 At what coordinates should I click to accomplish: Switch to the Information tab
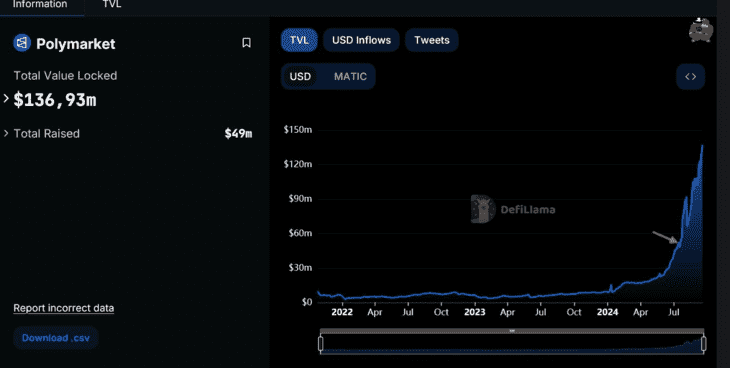tap(40, 5)
